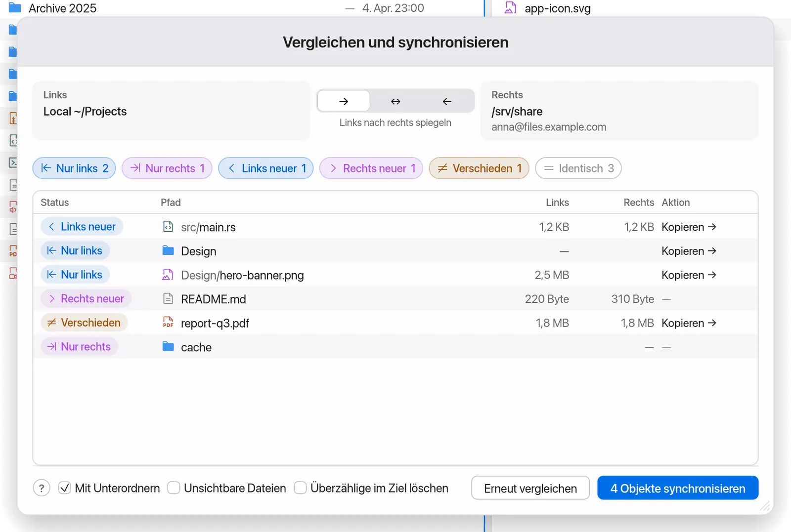Click 'Erneut vergleichen' button
Image resolution: width=791 pixels, height=532 pixels.
point(530,488)
